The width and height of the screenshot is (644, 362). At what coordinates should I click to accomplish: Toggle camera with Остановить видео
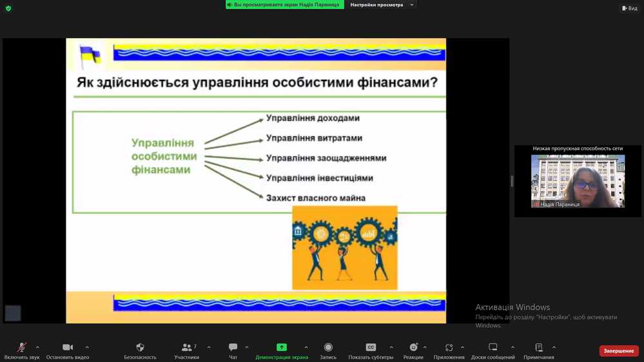coord(68,348)
